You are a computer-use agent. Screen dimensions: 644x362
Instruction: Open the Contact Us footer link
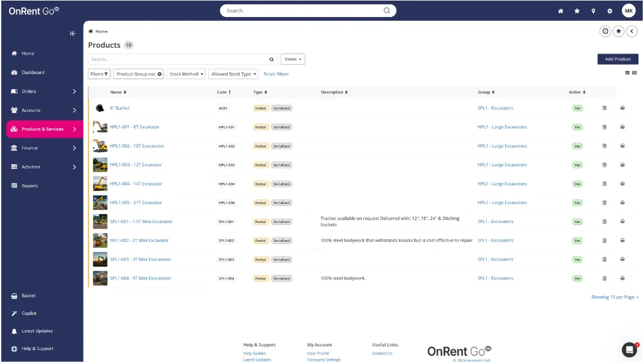click(x=382, y=353)
